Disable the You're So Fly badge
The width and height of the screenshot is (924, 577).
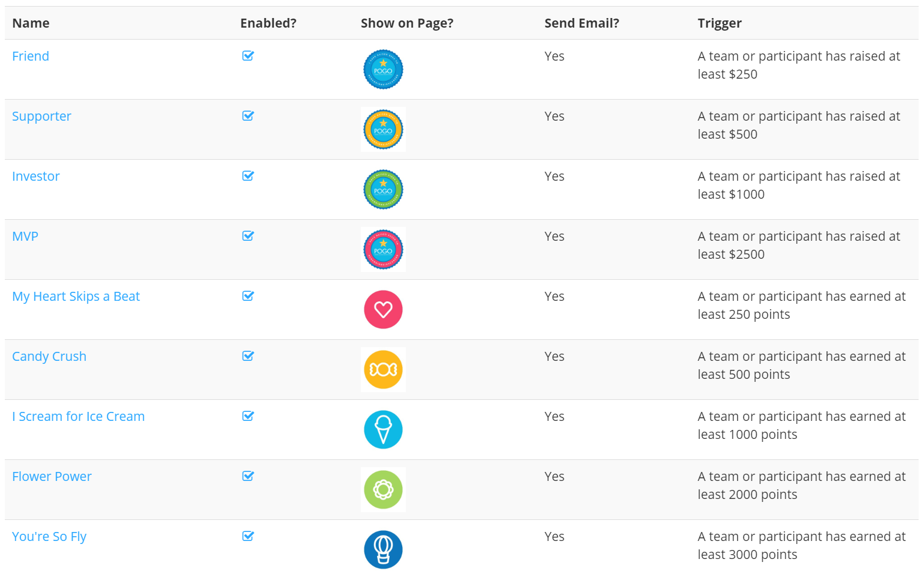click(247, 536)
